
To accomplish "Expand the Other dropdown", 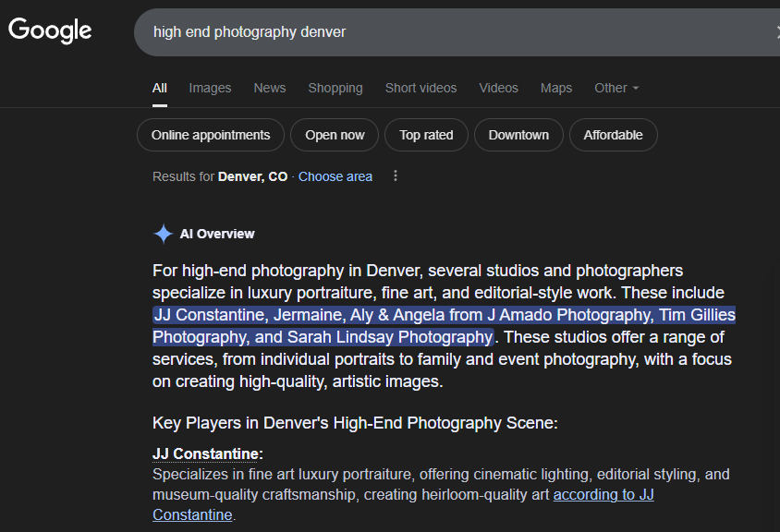I will [x=616, y=88].
